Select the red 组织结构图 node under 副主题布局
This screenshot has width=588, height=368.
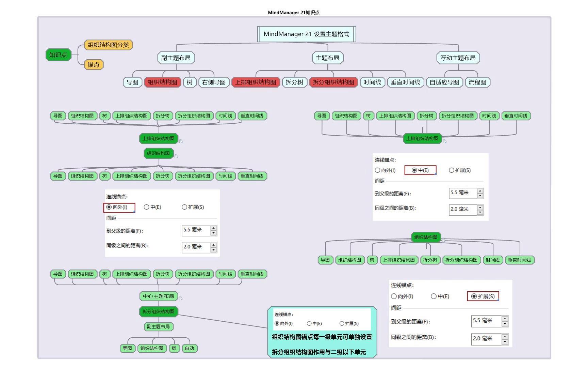pyautogui.click(x=163, y=82)
